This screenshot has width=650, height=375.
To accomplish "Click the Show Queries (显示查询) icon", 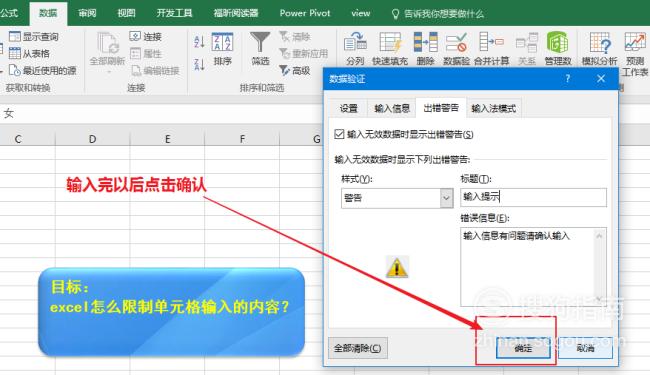I will [15, 36].
